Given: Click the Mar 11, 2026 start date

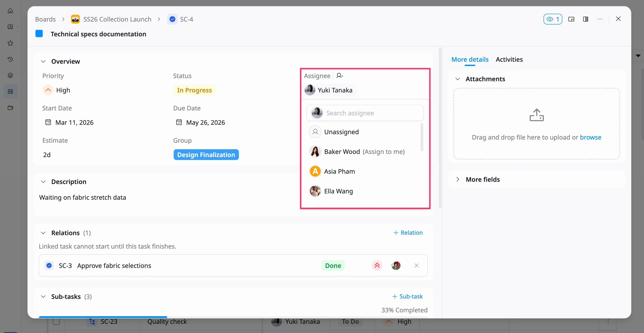Looking at the screenshot, I should [x=74, y=123].
